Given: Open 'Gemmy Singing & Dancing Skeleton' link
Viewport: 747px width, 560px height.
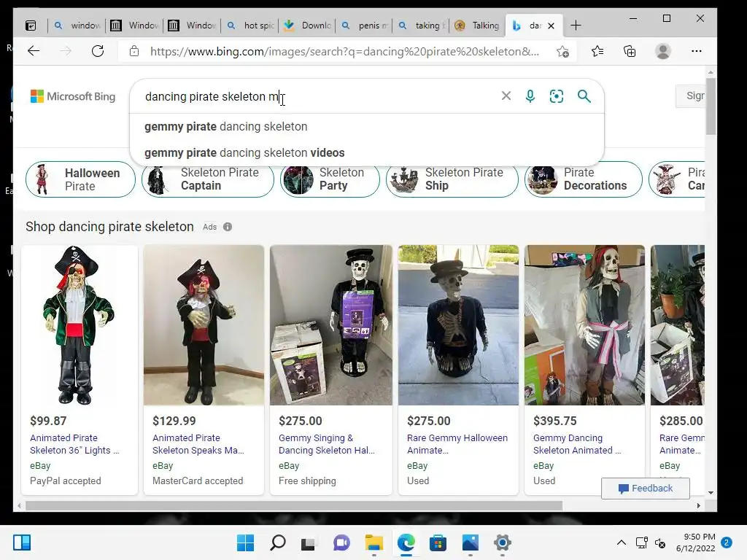Looking at the screenshot, I should coord(326,444).
